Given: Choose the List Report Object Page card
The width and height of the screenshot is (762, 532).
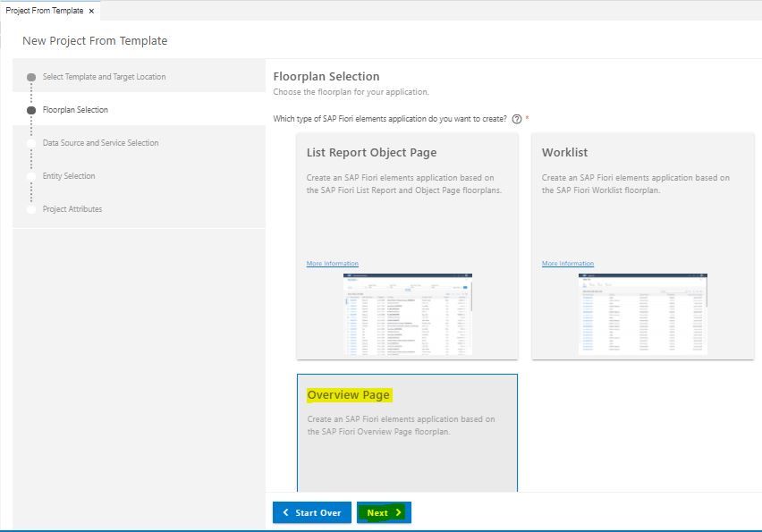Looking at the screenshot, I should [407, 246].
